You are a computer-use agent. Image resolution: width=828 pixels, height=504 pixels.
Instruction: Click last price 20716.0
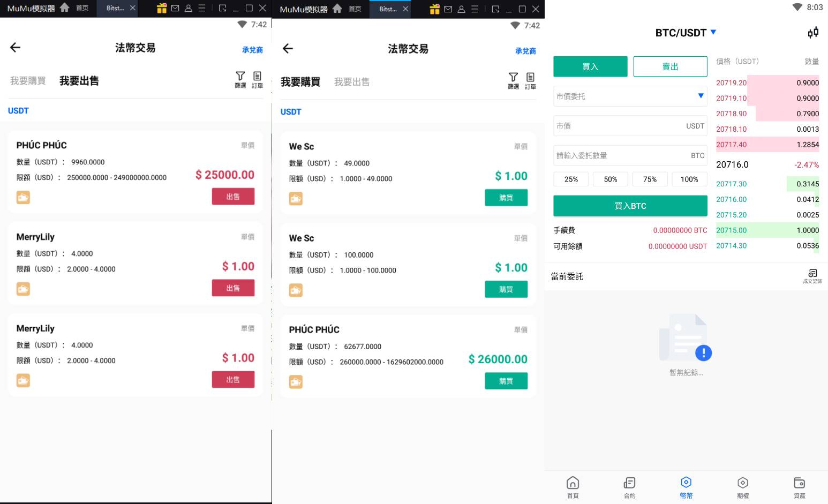pos(732,164)
